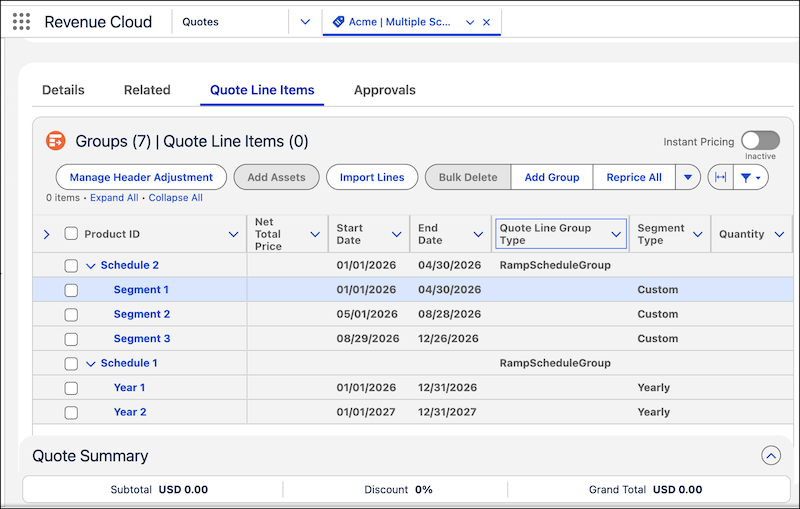Toggle Instant Pricing switch
This screenshot has width=800, height=509.
[760, 141]
